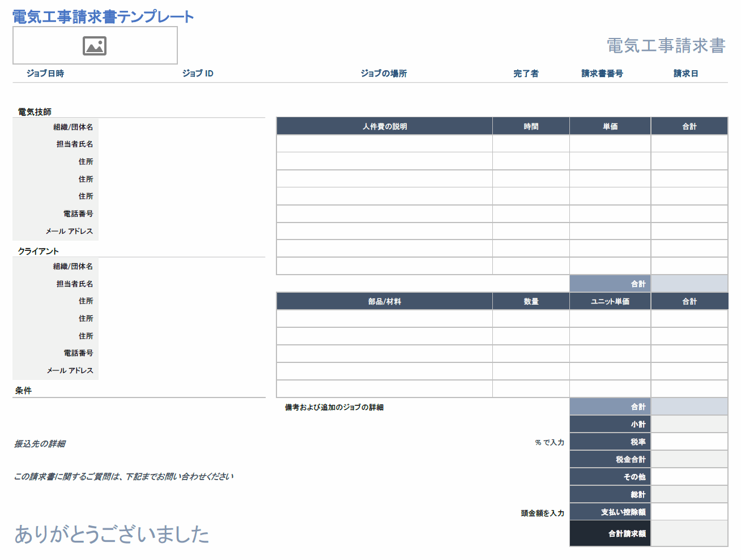Viewport: 741px width, 560px height.
Task: Select the ジョブ ID column label
Action: 198,74
